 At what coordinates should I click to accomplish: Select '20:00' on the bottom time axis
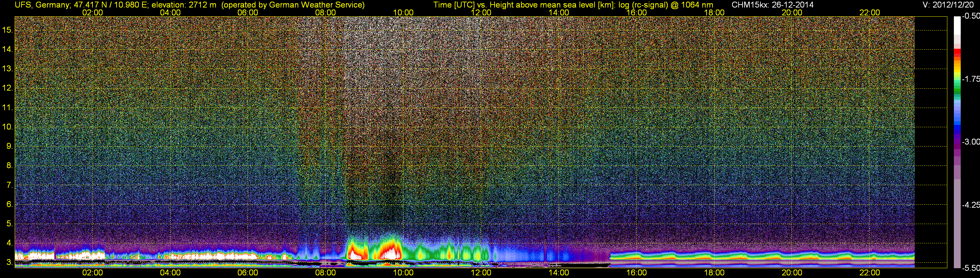(792, 273)
